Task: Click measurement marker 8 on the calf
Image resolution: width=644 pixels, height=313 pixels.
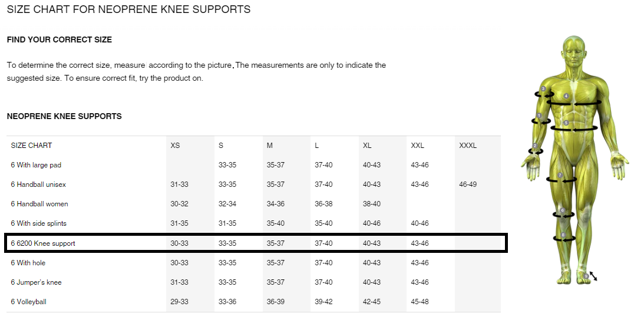Action: point(563,235)
